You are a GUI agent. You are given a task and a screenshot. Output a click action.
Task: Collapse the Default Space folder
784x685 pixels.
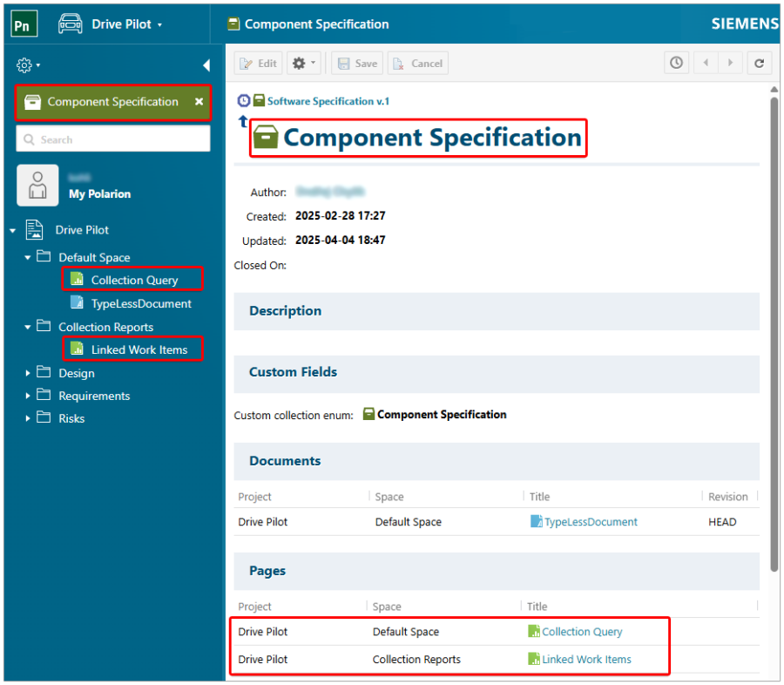coord(27,256)
